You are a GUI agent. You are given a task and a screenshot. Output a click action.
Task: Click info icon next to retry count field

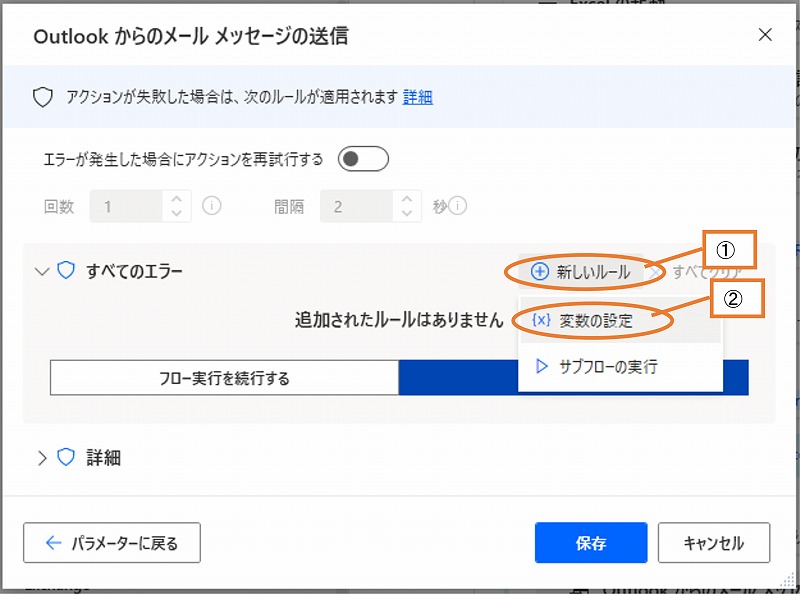coord(211,207)
